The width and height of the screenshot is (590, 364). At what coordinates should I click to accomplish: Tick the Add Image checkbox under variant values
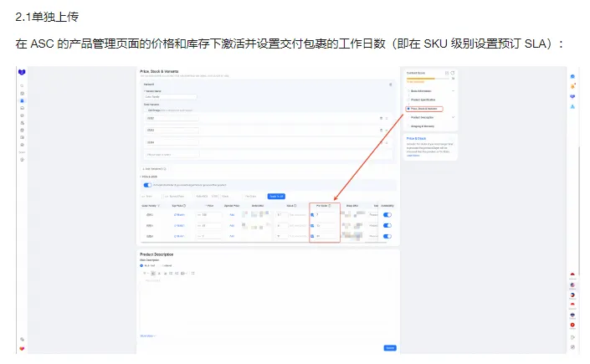[146, 110]
